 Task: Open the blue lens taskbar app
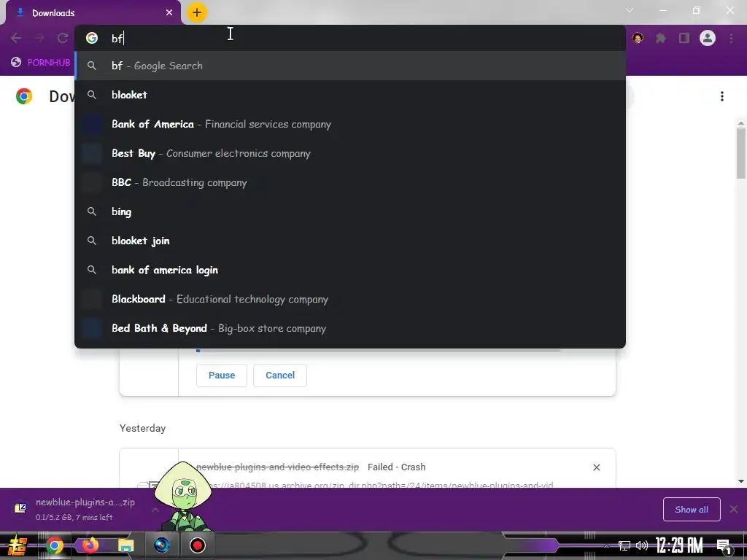(161, 545)
